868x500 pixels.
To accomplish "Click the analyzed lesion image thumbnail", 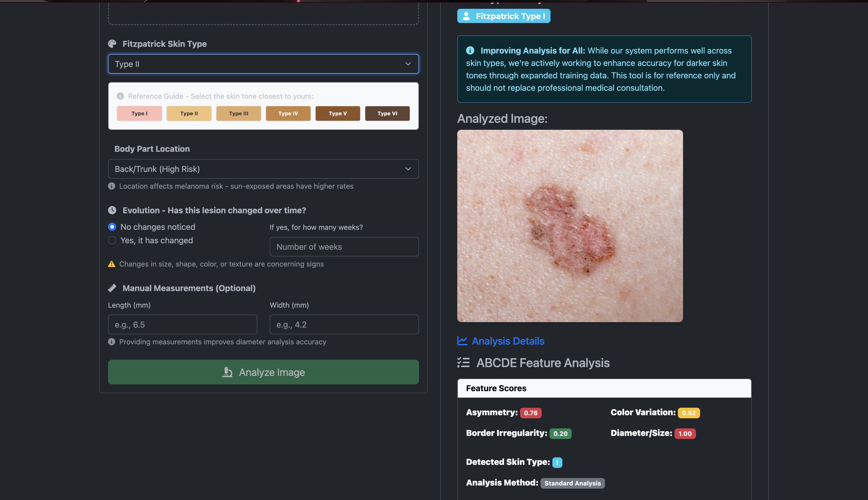I will [570, 226].
